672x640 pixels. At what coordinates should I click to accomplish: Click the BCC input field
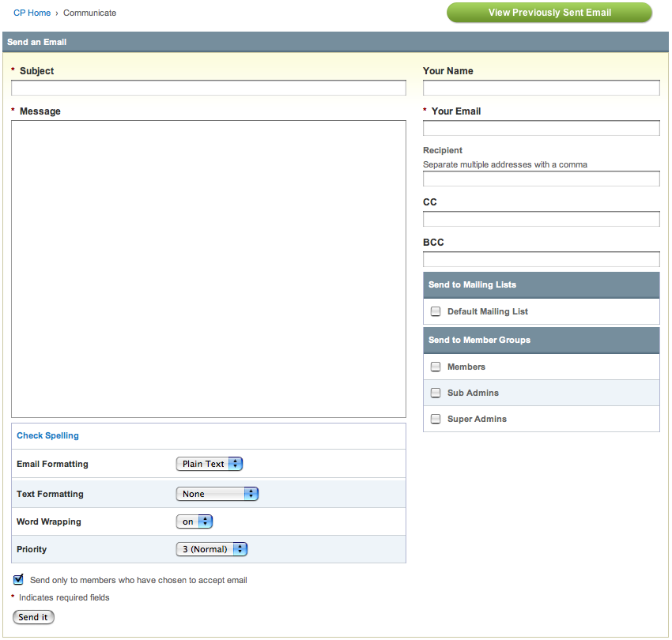[x=541, y=259]
